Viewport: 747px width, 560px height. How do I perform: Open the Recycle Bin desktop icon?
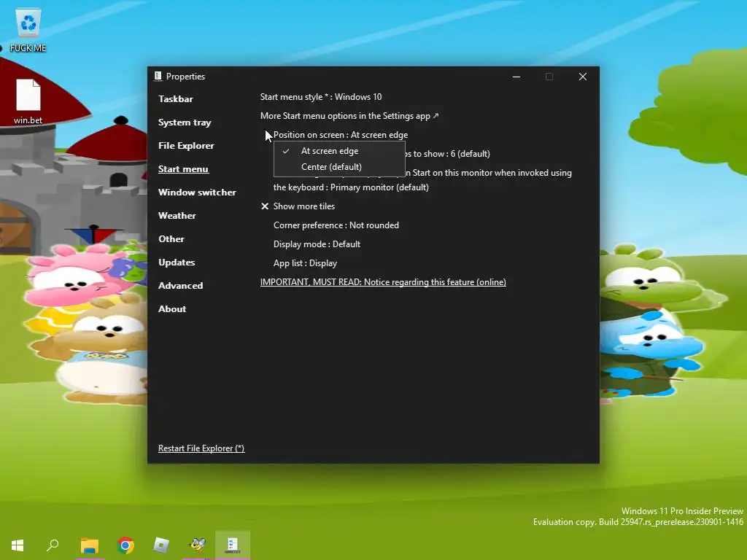28,30
